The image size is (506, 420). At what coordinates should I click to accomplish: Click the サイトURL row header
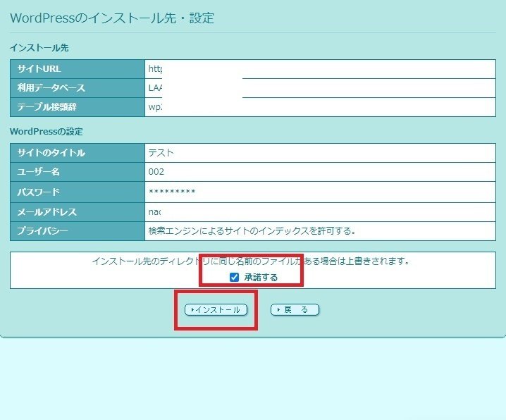click(78, 69)
